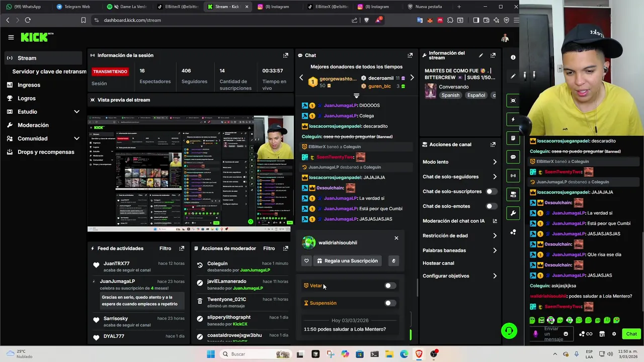Pop out Información del stream panel
This screenshot has width=644, height=362.
point(493,55)
